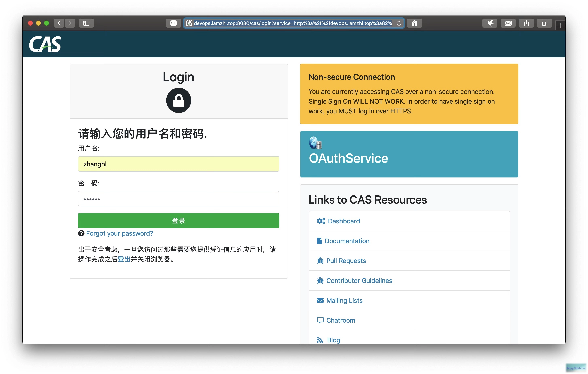The height and width of the screenshot is (374, 588).
Task: Maximize window with green traffic light
Action: coord(46,23)
